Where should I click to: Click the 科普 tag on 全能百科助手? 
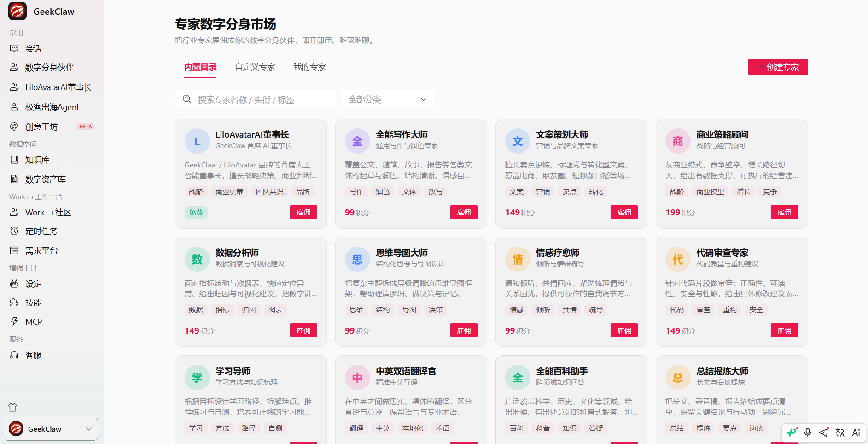point(543,428)
